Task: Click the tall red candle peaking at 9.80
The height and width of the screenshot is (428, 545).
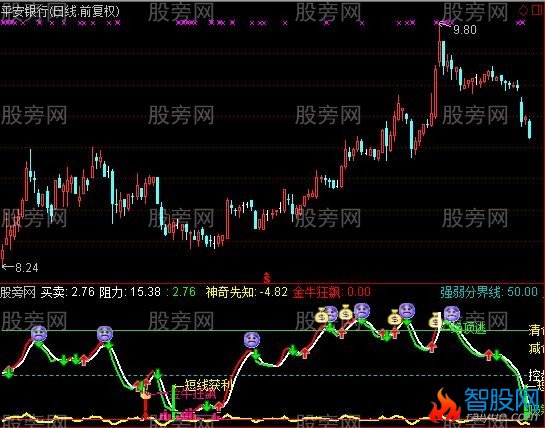Action: click(x=440, y=46)
